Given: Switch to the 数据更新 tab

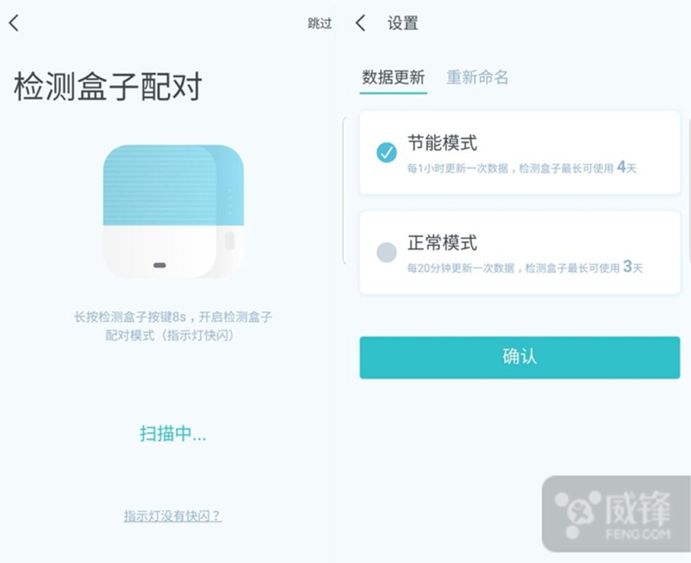Looking at the screenshot, I should pyautogui.click(x=393, y=77).
